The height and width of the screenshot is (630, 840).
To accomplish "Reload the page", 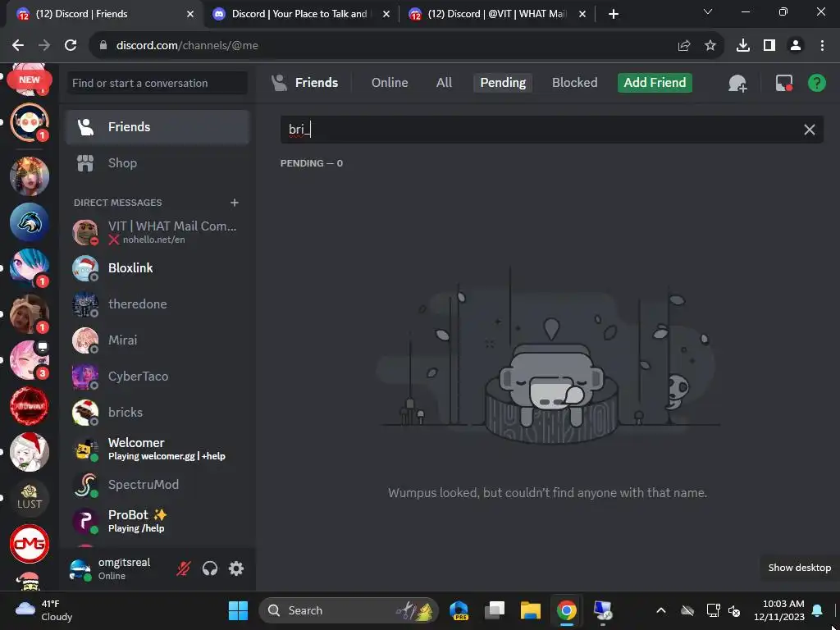I will [71, 46].
